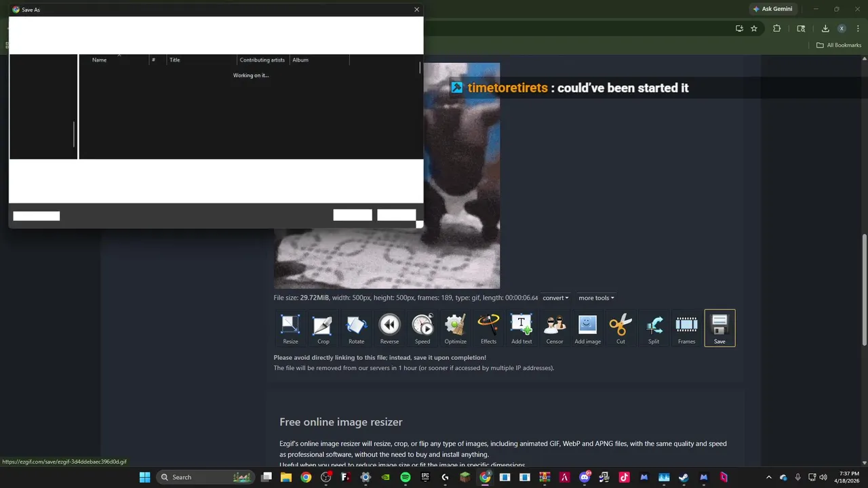Click the file size '29.72MiB' text
This screenshot has height=488, width=868.
tap(315, 298)
